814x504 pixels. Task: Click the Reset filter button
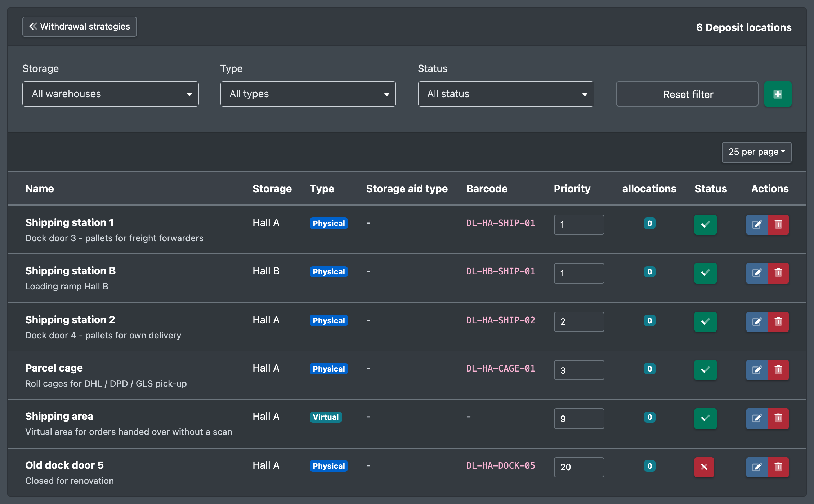[x=687, y=94]
